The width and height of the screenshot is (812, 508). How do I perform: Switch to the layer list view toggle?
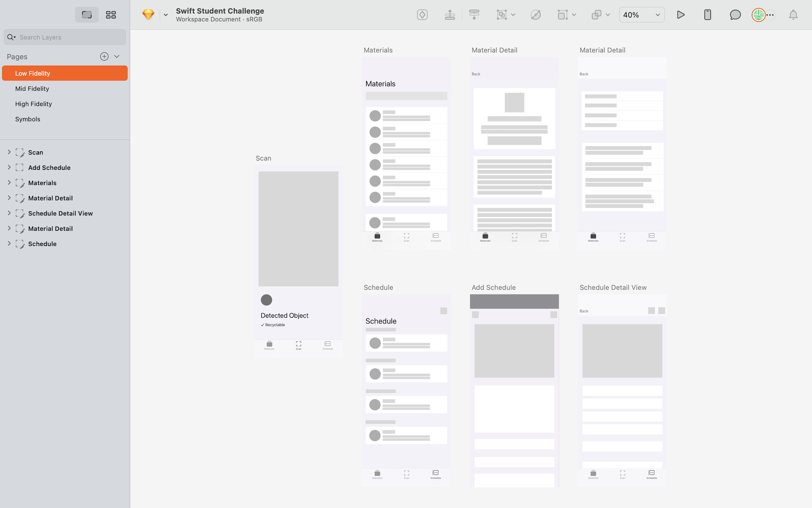pyautogui.click(x=87, y=15)
